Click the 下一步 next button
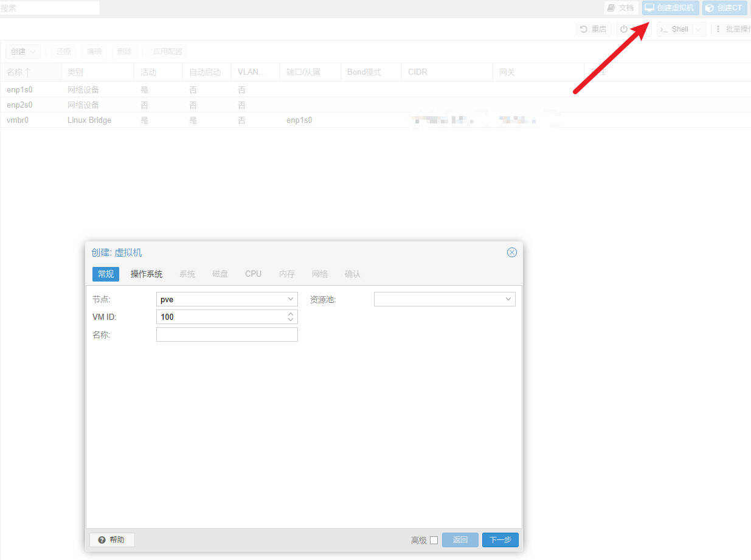 500,540
